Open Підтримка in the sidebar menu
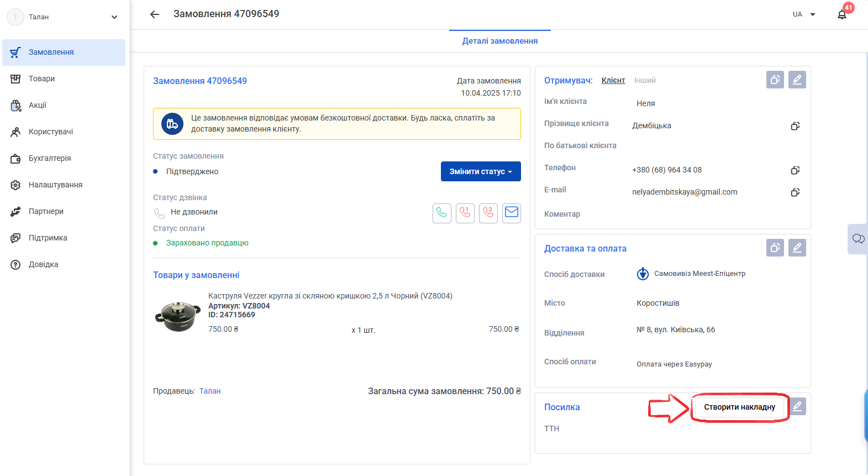The height and width of the screenshot is (476, 868). [64, 238]
